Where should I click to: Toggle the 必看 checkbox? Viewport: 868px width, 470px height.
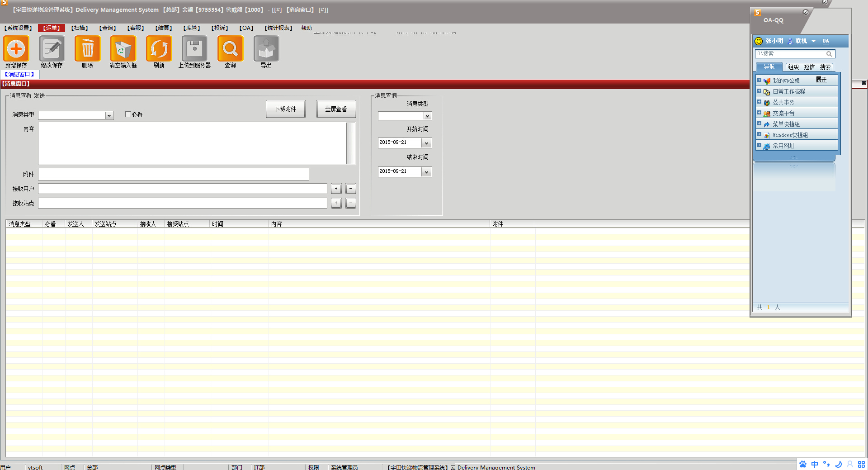click(x=128, y=114)
